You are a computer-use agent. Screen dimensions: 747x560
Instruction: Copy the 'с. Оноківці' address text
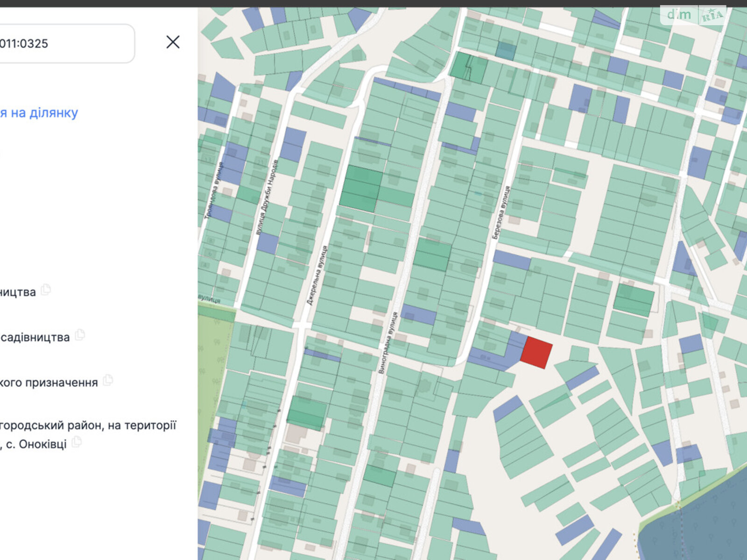click(77, 442)
